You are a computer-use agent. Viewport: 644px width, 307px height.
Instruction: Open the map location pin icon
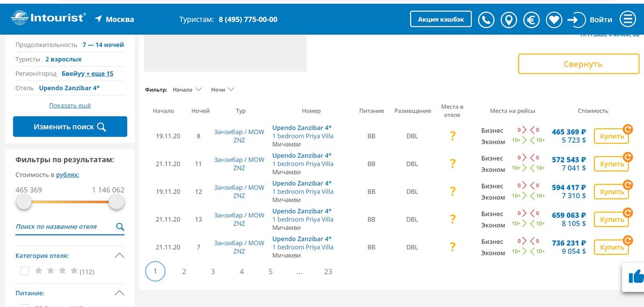(509, 20)
